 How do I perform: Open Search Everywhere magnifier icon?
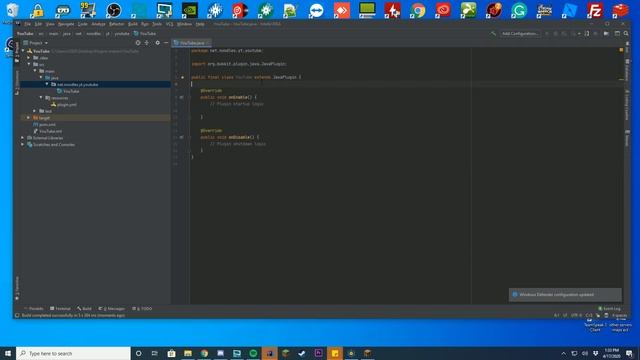click(x=626, y=33)
